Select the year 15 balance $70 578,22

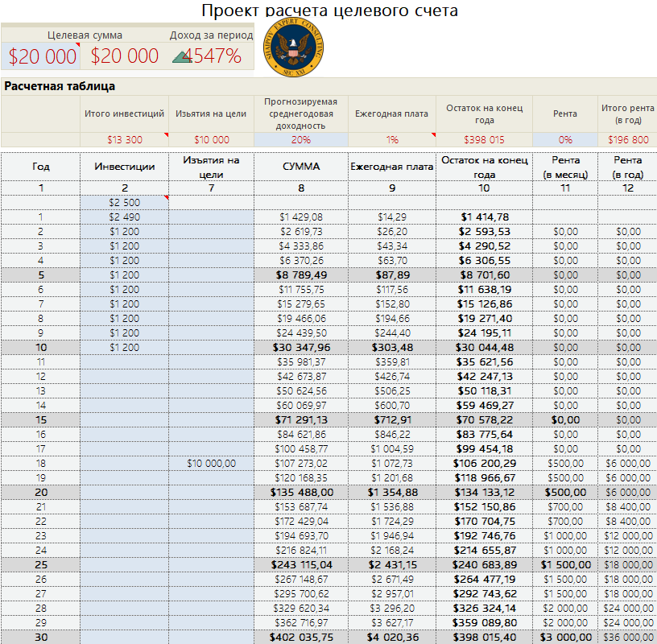pyautogui.click(x=484, y=420)
